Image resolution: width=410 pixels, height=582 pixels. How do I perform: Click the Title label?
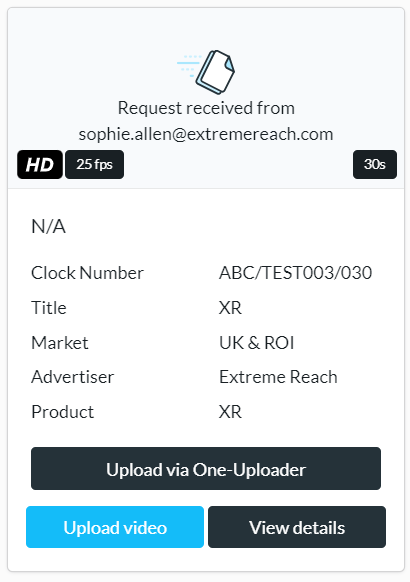coord(49,308)
